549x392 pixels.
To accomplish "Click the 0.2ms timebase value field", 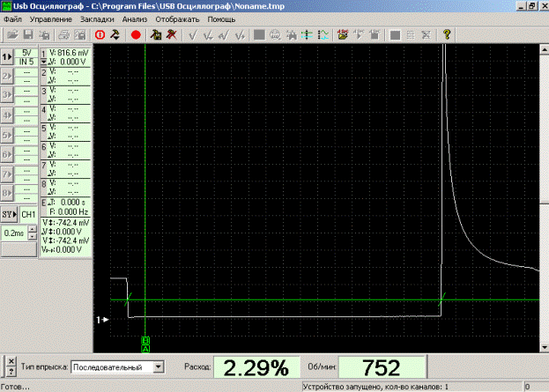I will tap(14, 233).
